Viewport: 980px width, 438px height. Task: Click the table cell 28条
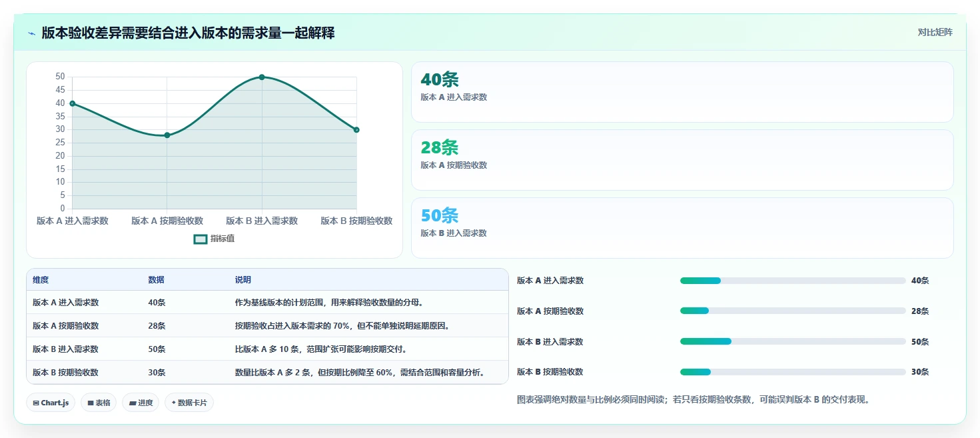coord(157,326)
